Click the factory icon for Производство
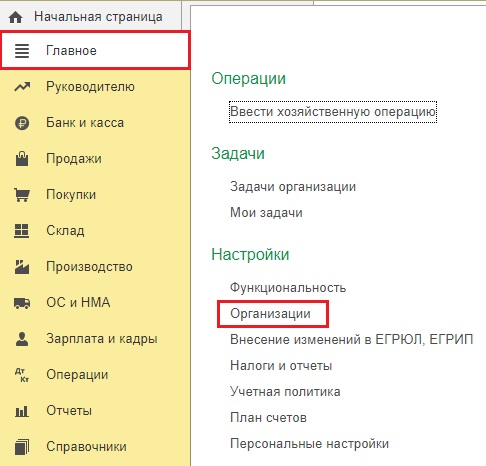Screen dimensions: 486x466 coord(22,267)
